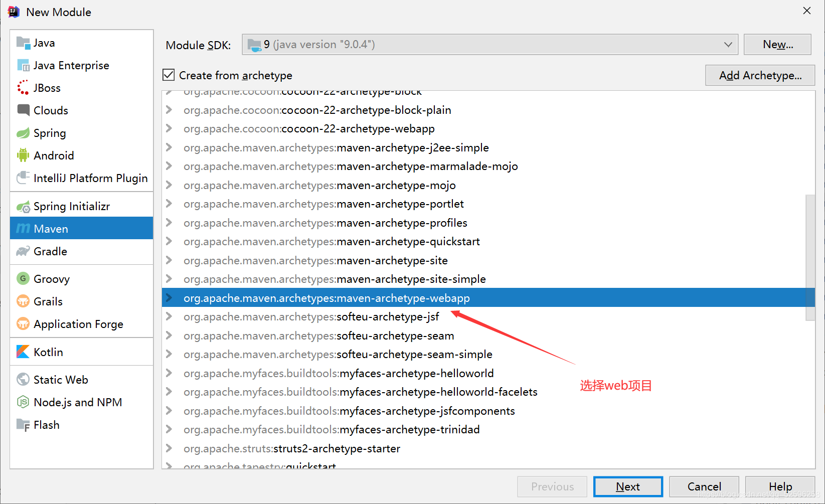Click the Java folder icon
Image resolution: width=825 pixels, height=504 pixels.
coord(23,43)
